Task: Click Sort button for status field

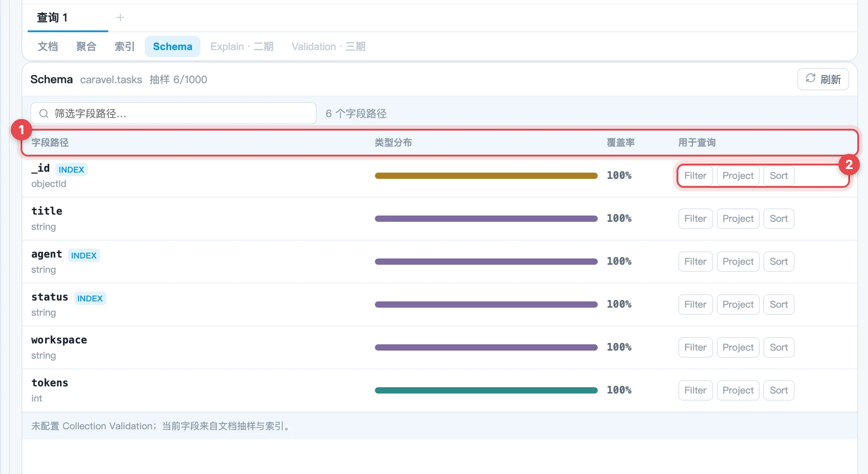Action: coord(779,305)
